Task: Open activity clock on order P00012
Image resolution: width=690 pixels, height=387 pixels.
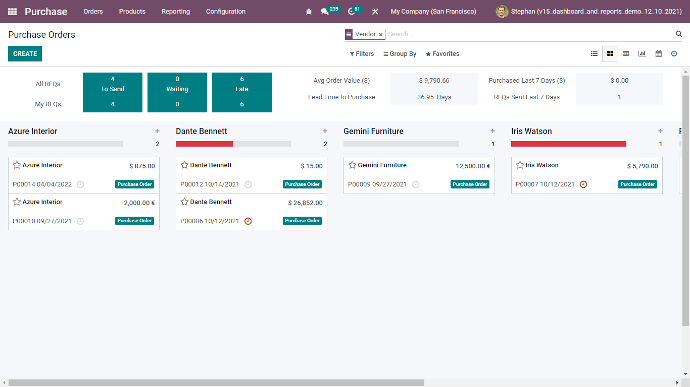Action: (x=248, y=184)
